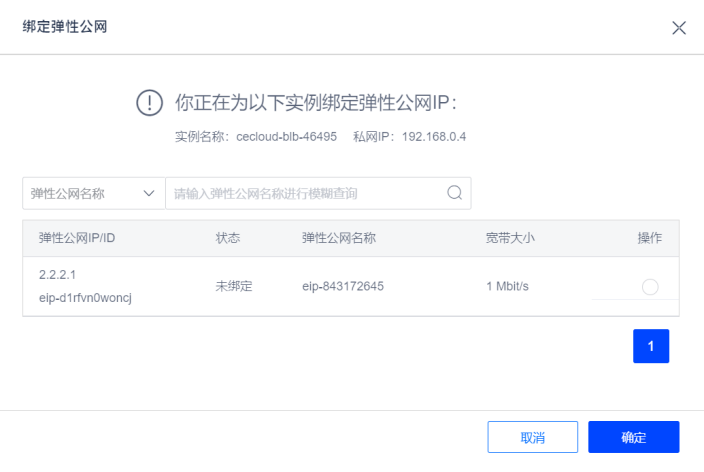This screenshot has width=704, height=472.
Task: Click the 未绑定 status cell
Action: tap(234, 286)
